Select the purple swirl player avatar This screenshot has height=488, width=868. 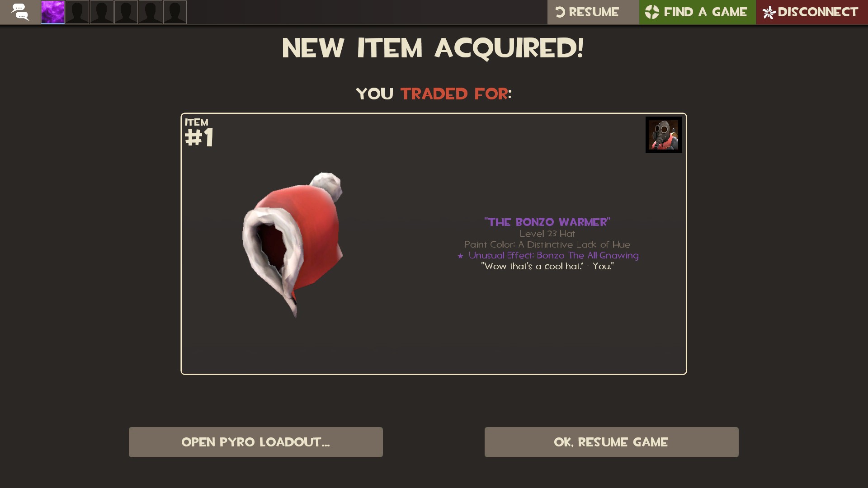(x=53, y=12)
